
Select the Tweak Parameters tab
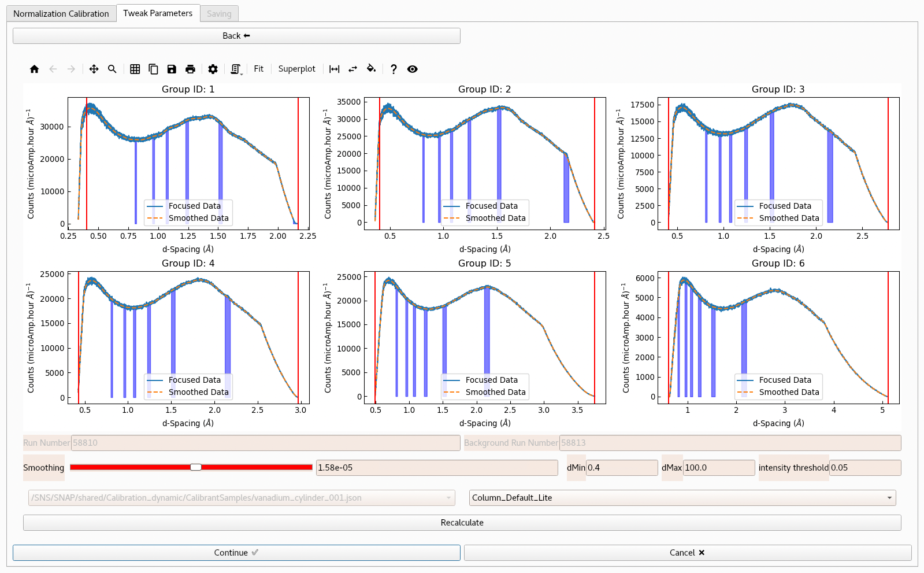click(x=158, y=13)
